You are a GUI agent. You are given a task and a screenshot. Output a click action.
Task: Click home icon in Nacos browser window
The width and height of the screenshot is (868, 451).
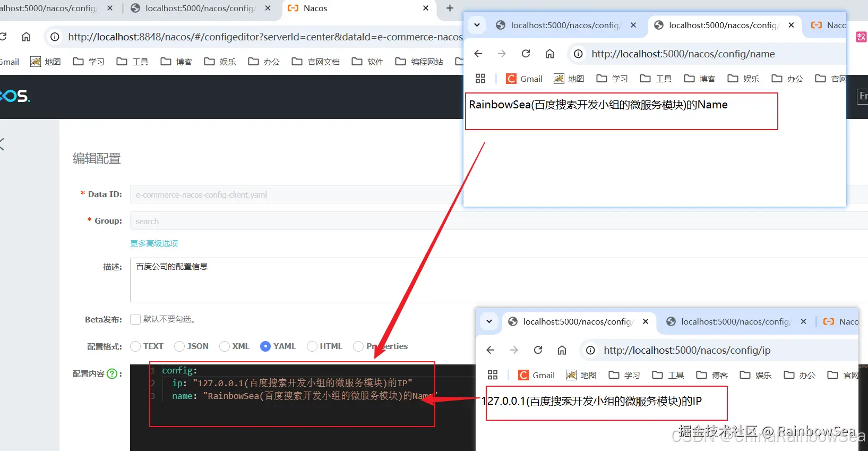click(26, 37)
